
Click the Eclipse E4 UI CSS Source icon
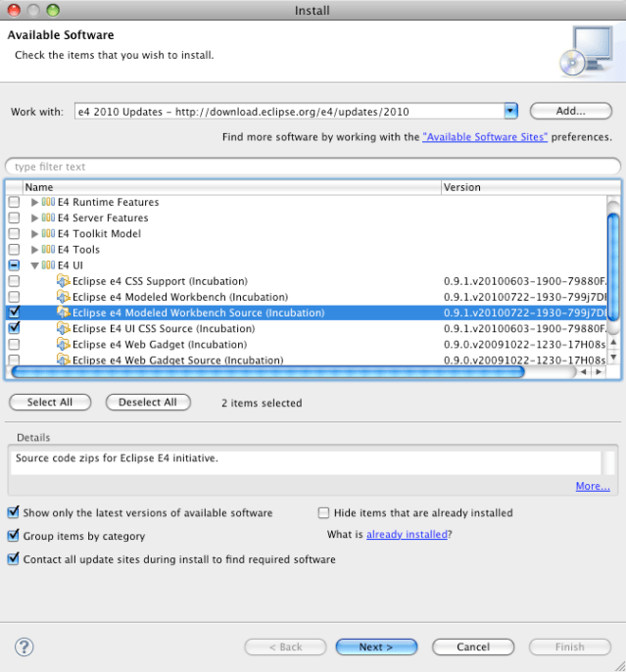pos(64,329)
